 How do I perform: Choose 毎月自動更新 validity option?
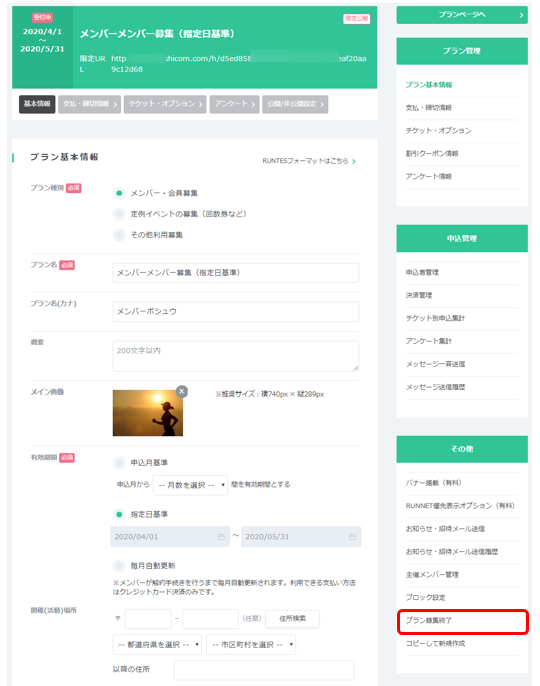pyautogui.click(x=119, y=566)
